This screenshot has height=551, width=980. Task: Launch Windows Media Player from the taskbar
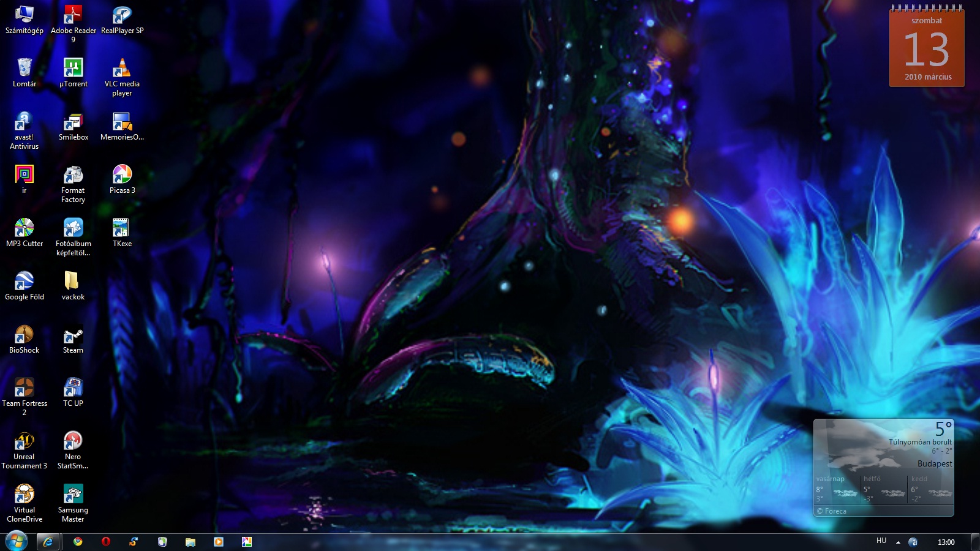point(219,542)
